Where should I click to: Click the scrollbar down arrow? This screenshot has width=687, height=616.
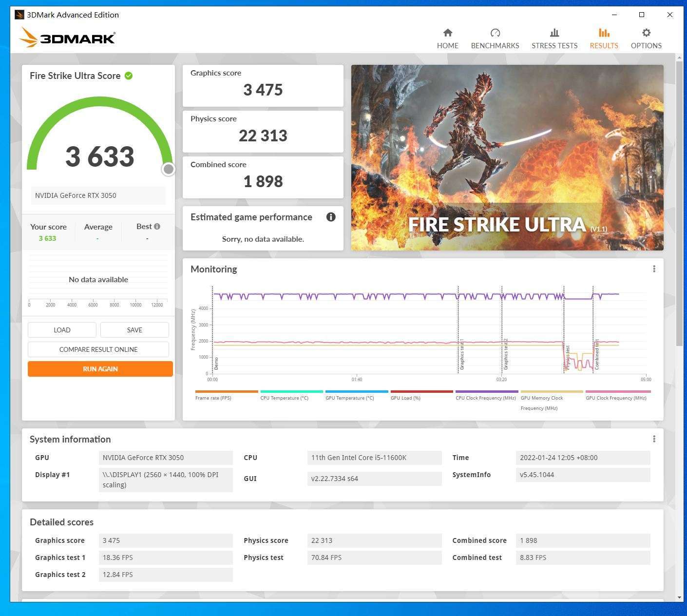679,597
